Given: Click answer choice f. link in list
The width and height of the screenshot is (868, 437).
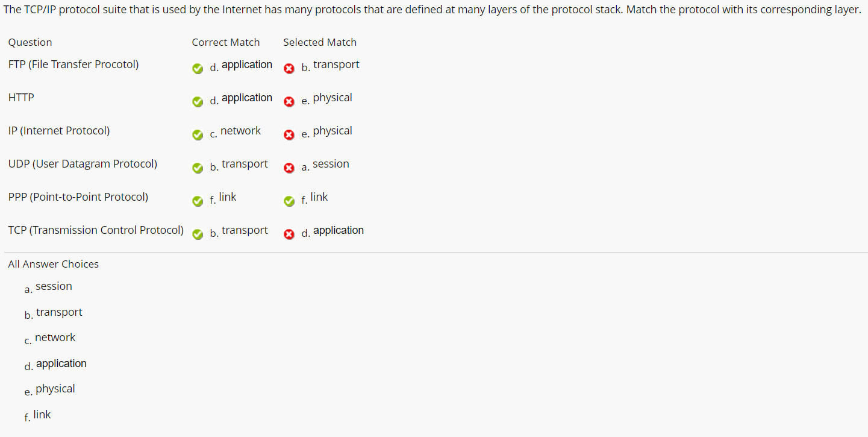Looking at the screenshot, I should click(x=37, y=415).
